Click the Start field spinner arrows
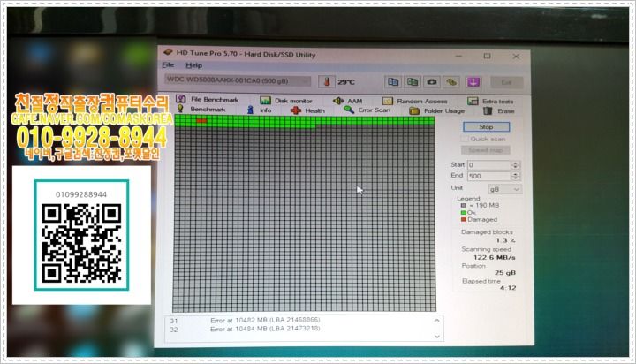Screen dimensions: 636x364 tap(515, 165)
